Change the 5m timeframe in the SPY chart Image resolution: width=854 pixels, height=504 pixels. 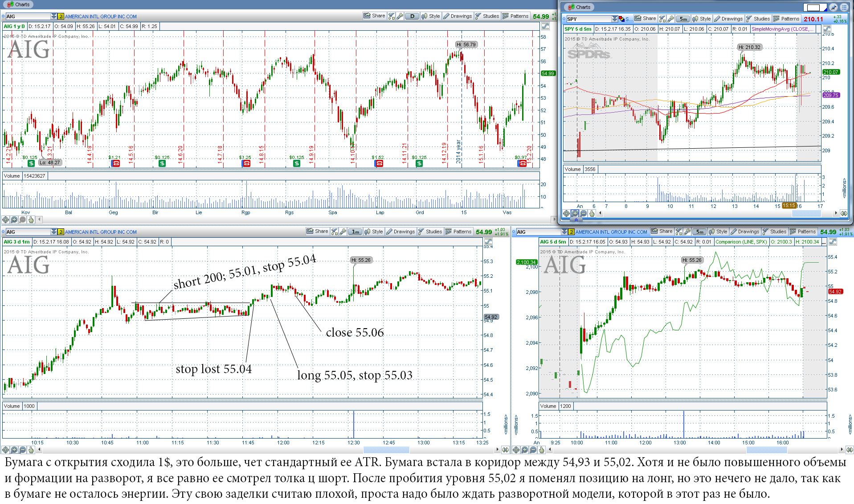[x=683, y=19]
